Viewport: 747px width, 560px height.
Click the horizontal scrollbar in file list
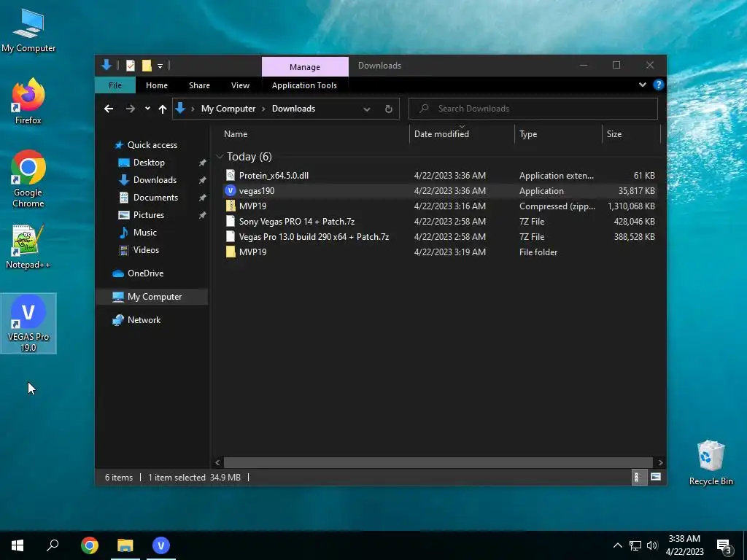point(438,462)
